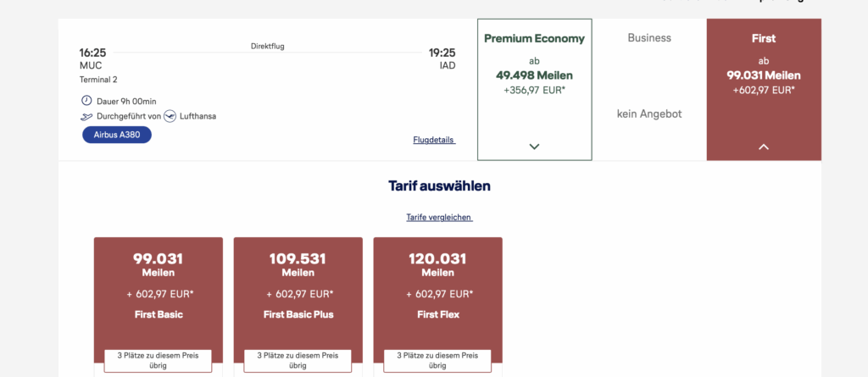Click the 'Tarif auswählen' heading

click(439, 186)
